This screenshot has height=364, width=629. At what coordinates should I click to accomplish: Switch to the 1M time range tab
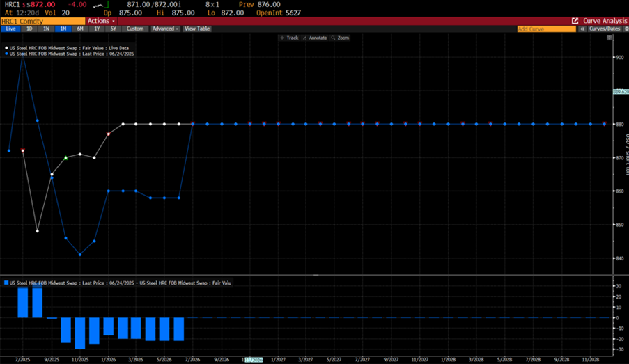(63, 29)
